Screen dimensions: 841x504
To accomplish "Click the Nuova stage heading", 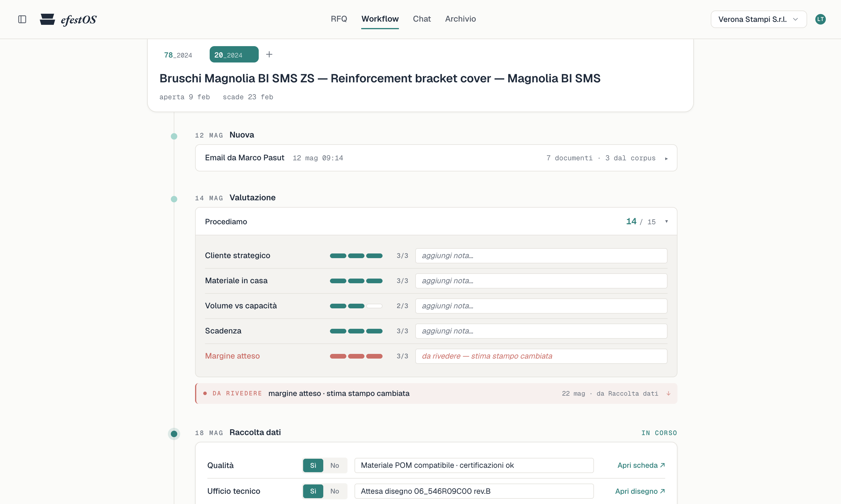I will [x=241, y=135].
